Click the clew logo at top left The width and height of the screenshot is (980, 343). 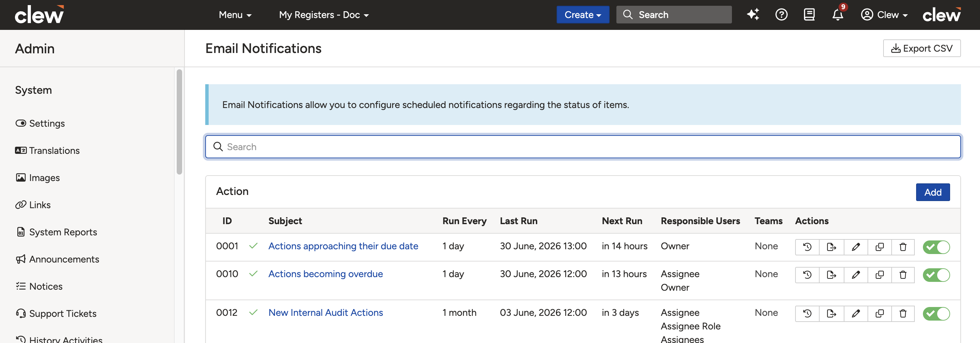click(39, 15)
